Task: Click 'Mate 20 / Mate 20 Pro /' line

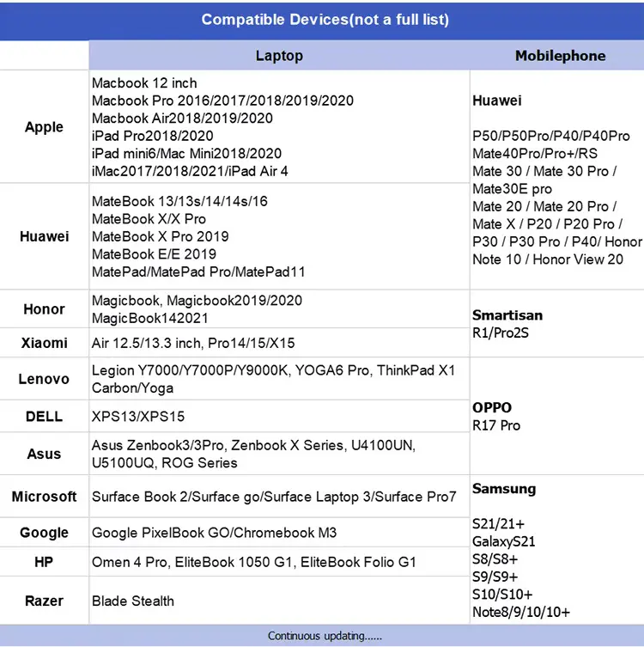Action: [544, 206]
